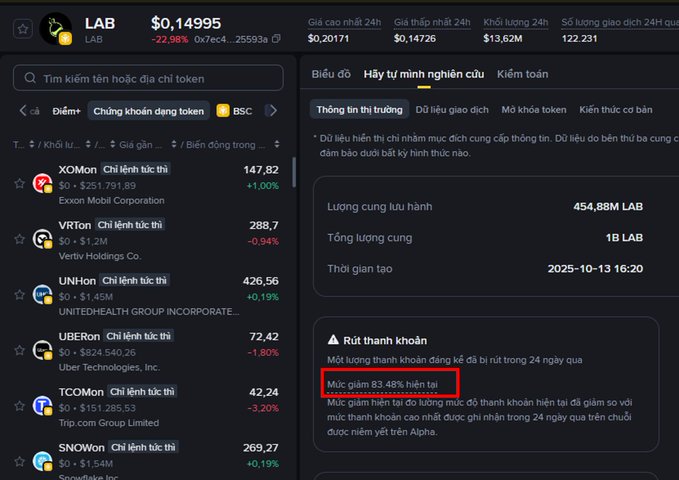
Task: Select the Thông tin thị trường sub-tab
Action: (359, 110)
